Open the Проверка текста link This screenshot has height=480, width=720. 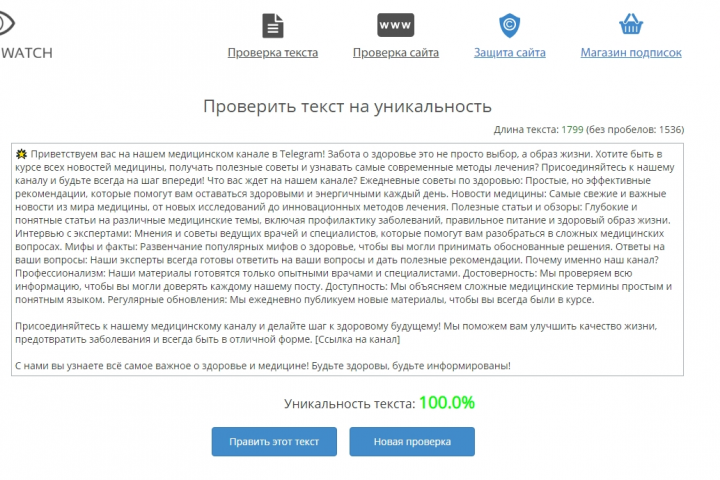click(273, 53)
